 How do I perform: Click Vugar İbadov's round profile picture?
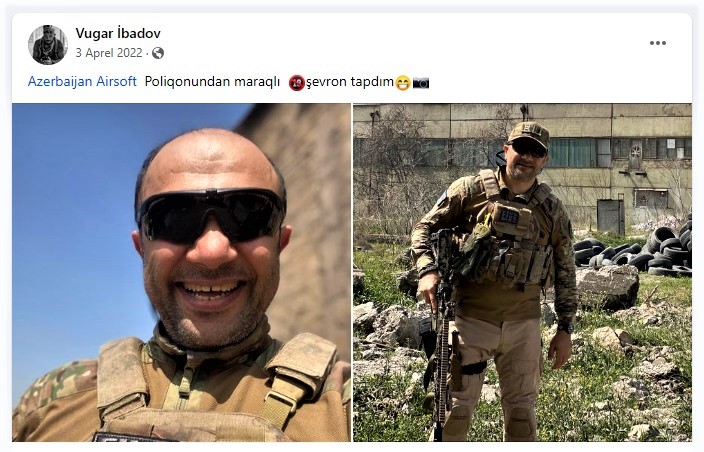48,45
